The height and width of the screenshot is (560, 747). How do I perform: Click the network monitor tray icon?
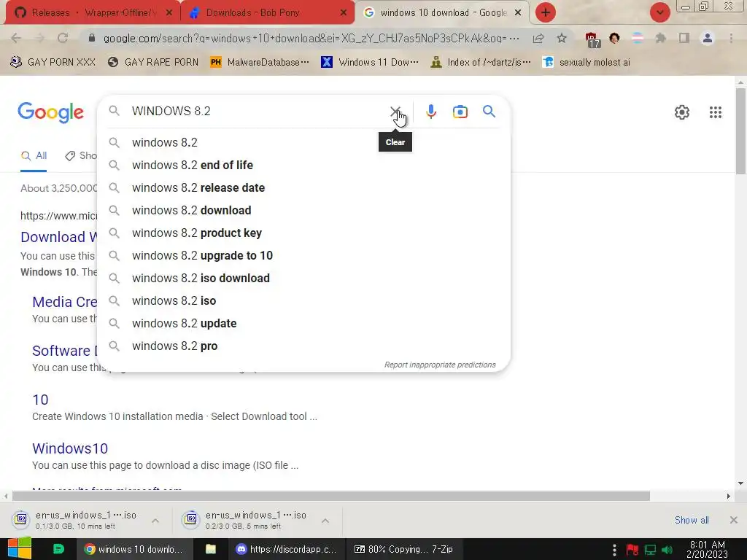click(x=650, y=550)
